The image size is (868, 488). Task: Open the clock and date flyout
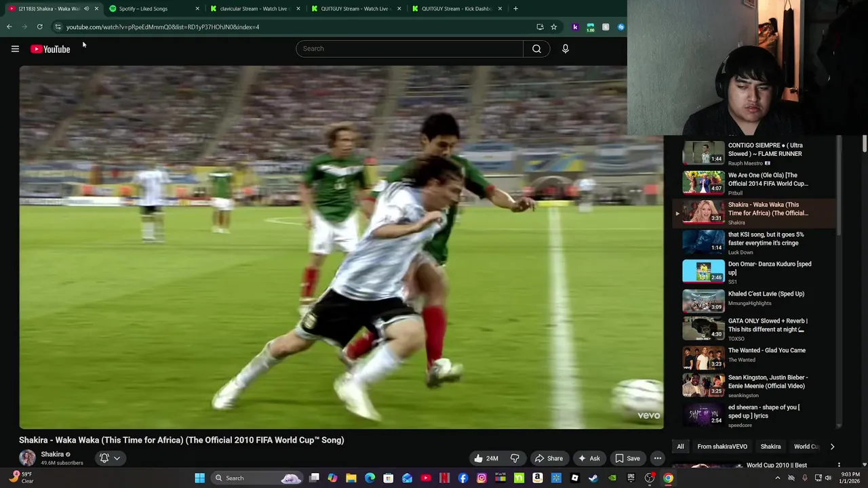pyautogui.click(x=848, y=478)
